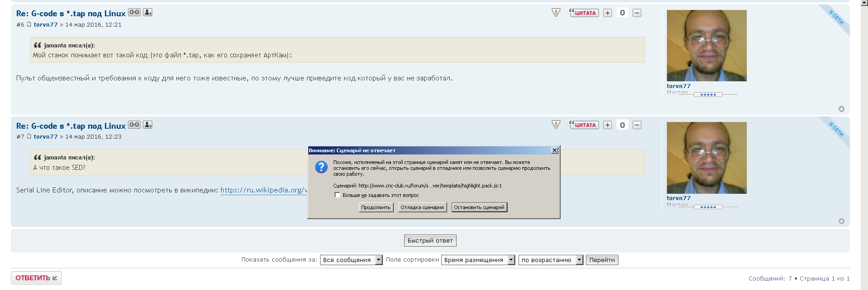Click 'ЦИТАТА' quote button in post #6
This screenshot has height=290, width=868.
[584, 13]
